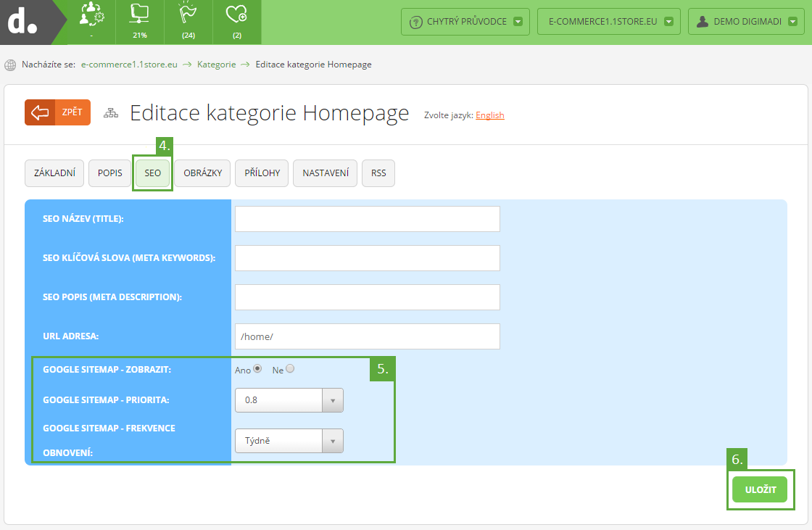Expand the Demo Digimadi user dropdown
This screenshot has width=812, height=530.
coord(792,22)
